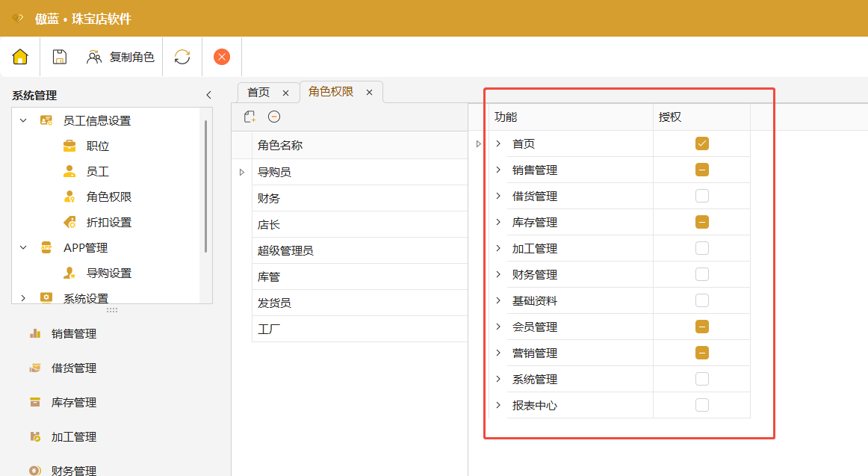Check the 借货管理 authorization checkbox
Viewport: 868px width, 476px height.
702,196
